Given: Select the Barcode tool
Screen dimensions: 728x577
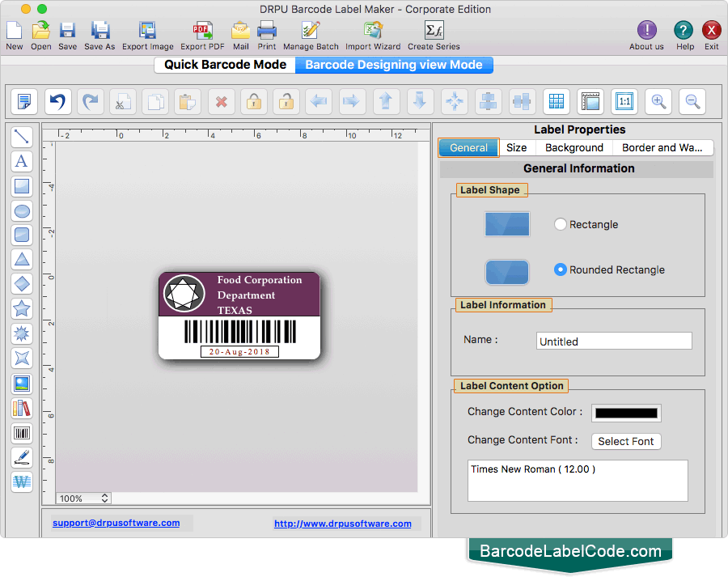Looking at the screenshot, I should pos(22,434).
